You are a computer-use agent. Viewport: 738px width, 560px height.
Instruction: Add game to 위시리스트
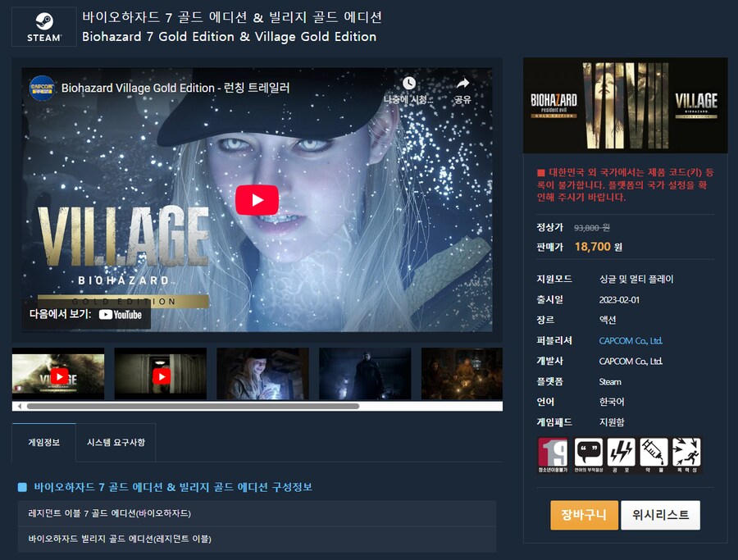click(660, 515)
